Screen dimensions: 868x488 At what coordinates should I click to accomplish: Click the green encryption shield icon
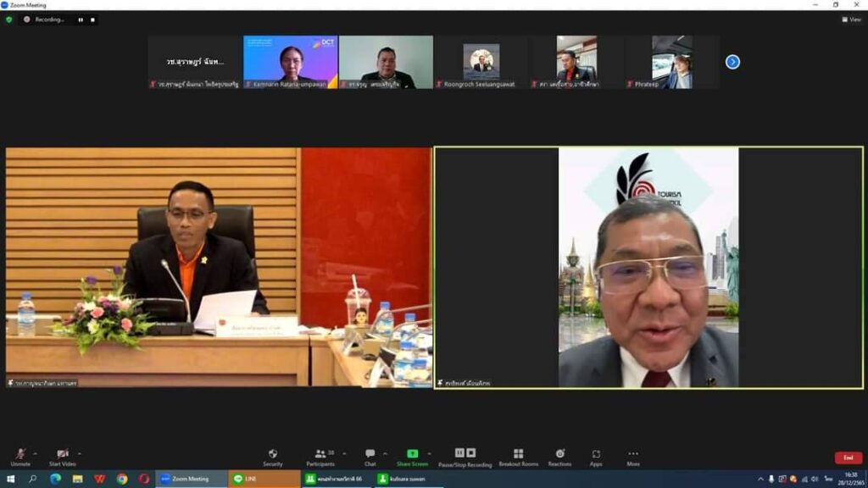[x=9, y=19]
